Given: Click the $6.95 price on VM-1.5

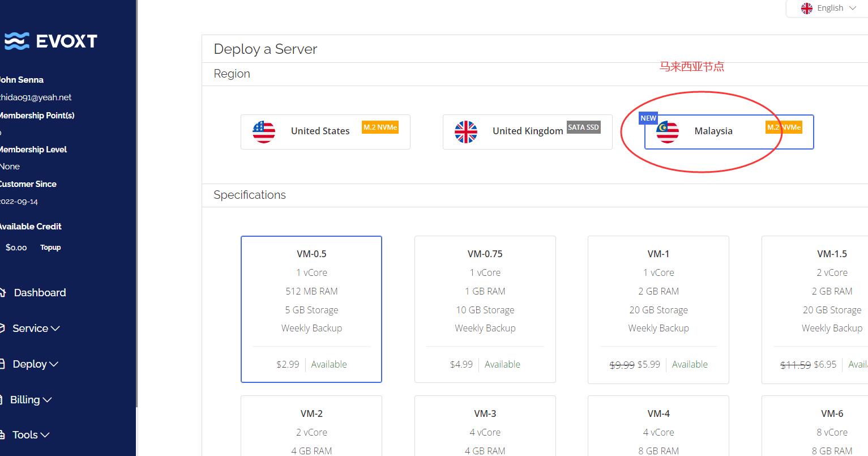Looking at the screenshot, I should 825,364.
